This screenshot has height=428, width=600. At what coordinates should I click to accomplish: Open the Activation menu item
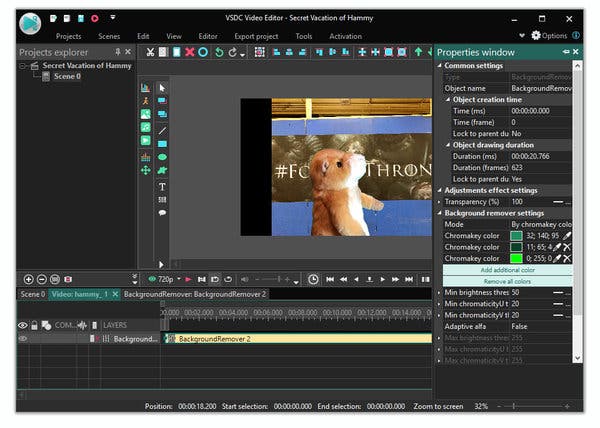345,36
